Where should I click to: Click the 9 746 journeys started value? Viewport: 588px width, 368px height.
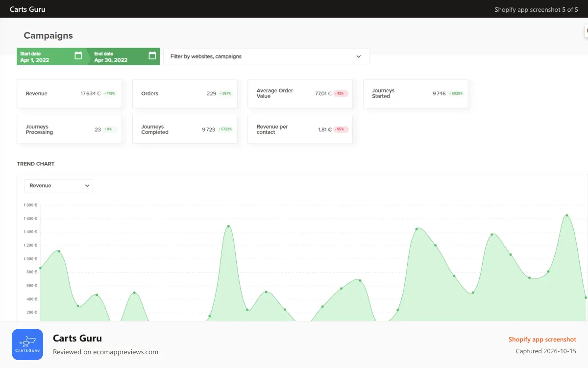tap(439, 93)
